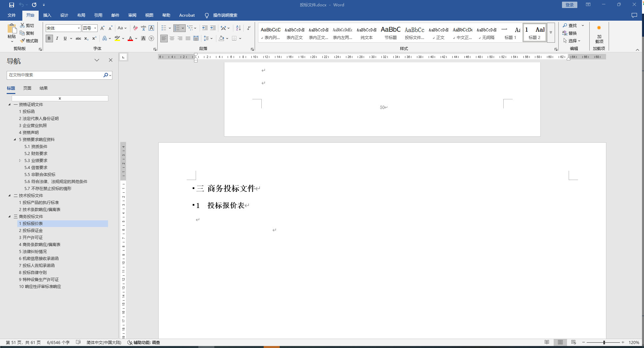
Task: Switch to Web Layout view in status bar
Action: coord(574,342)
